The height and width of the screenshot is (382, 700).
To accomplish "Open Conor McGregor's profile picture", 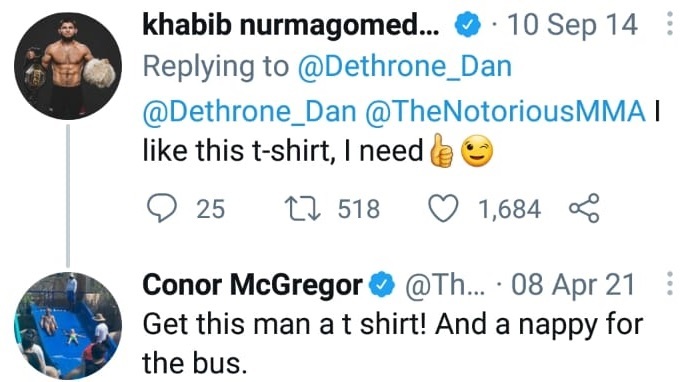I will click(x=68, y=326).
